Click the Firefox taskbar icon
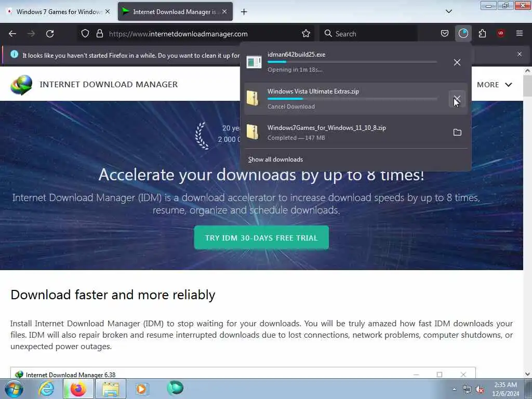The height and width of the screenshot is (399, 532). click(78, 389)
